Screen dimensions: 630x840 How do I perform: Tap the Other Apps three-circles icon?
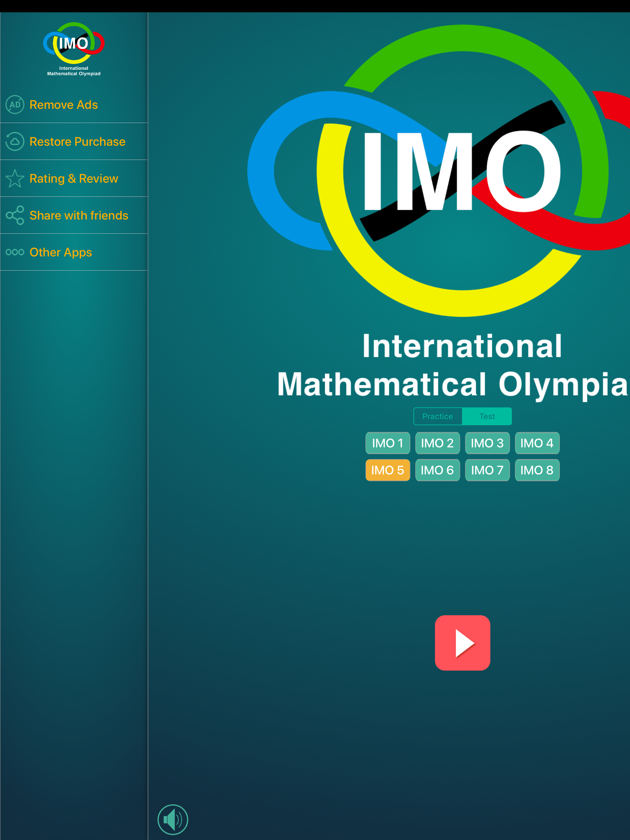click(x=15, y=252)
